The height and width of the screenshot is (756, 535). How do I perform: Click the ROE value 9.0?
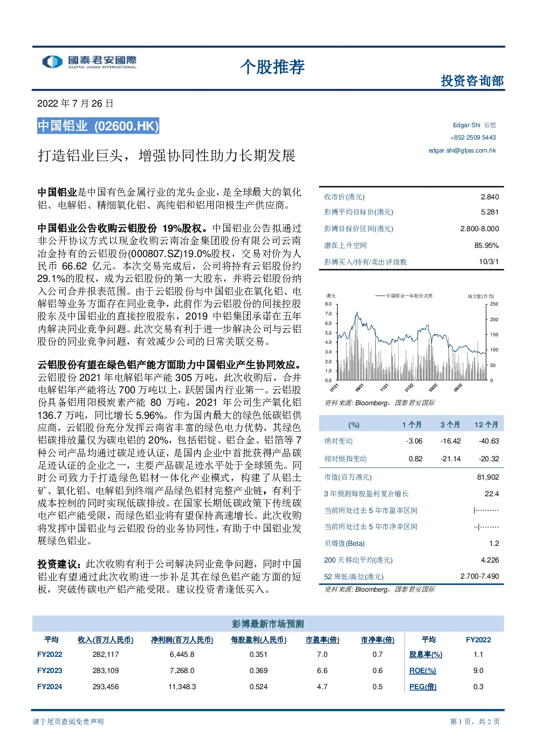click(x=478, y=671)
